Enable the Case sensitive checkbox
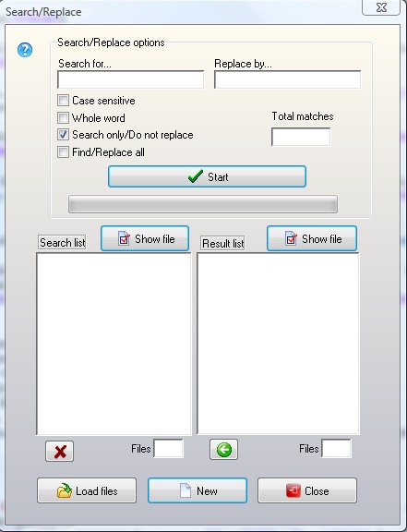This screenshot has width=407, height=532. (63, 101)
